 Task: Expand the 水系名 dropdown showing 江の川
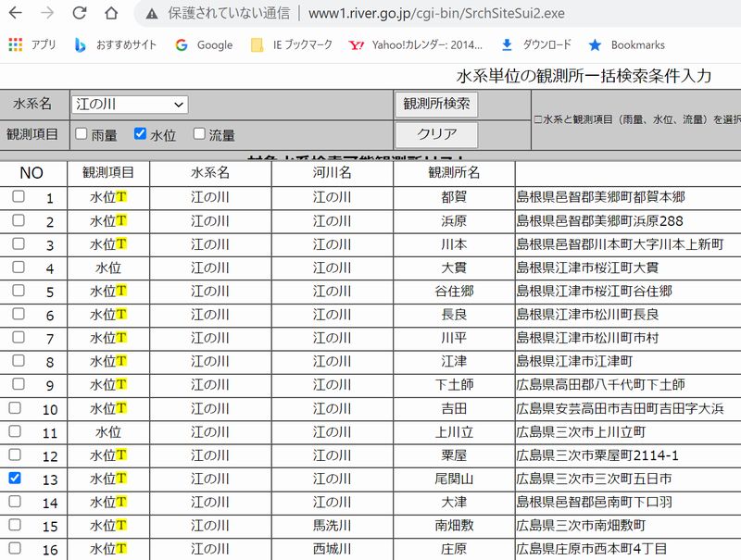tap(130, 105)
